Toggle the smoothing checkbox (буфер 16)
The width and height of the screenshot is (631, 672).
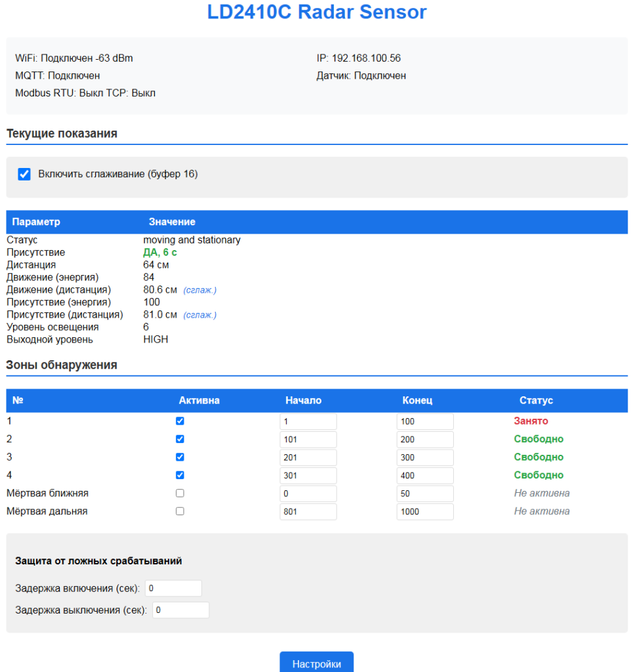(x=24, y=175)
